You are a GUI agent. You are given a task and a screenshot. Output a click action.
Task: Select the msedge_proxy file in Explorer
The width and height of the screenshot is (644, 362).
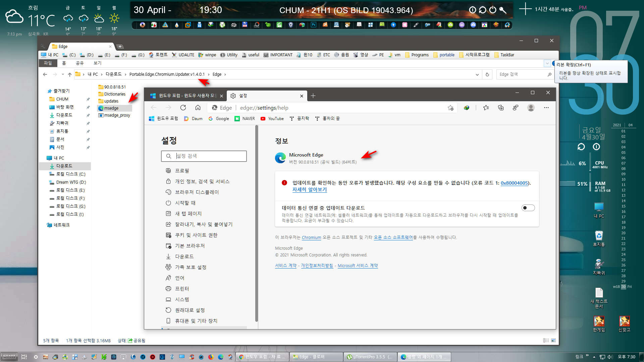tap(114, 115)
